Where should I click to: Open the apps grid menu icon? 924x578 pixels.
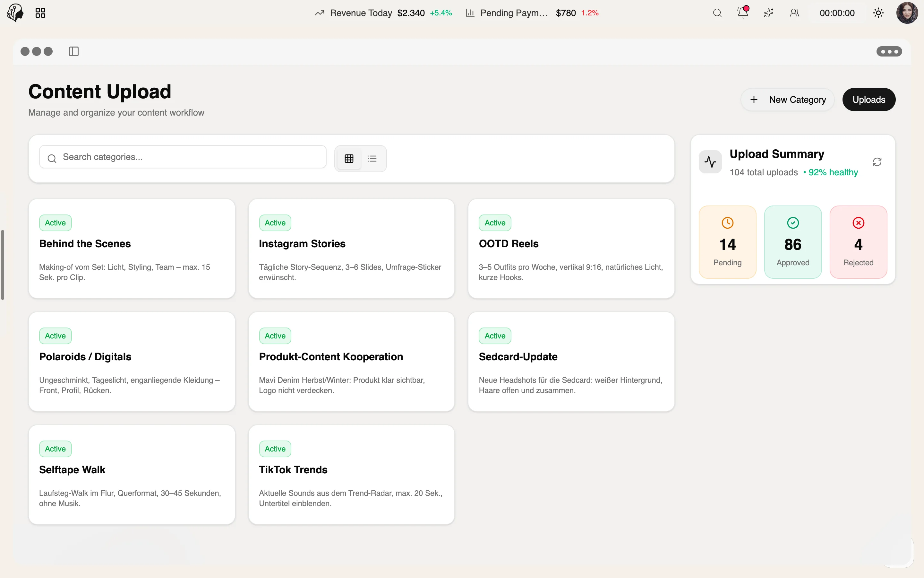point(40,13)
